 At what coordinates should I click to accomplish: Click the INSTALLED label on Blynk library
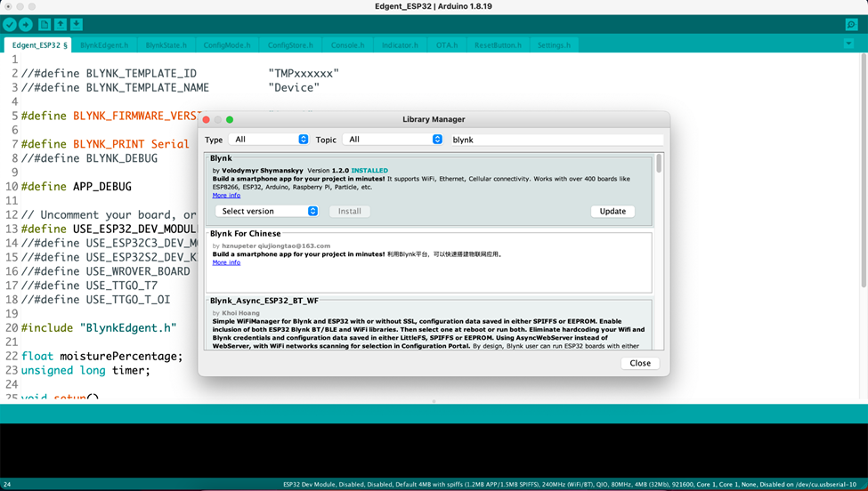(x=369, y=170)
